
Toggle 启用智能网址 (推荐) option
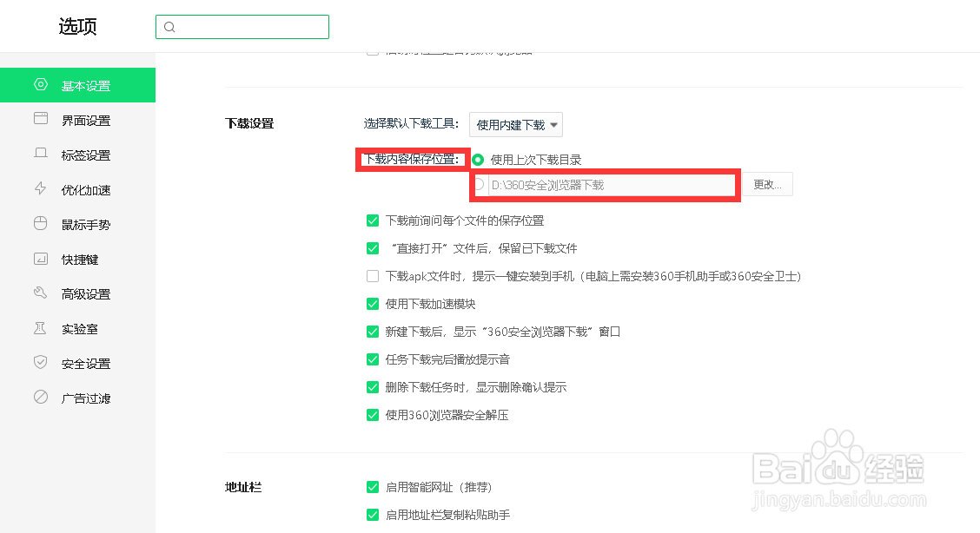point(373,487)
